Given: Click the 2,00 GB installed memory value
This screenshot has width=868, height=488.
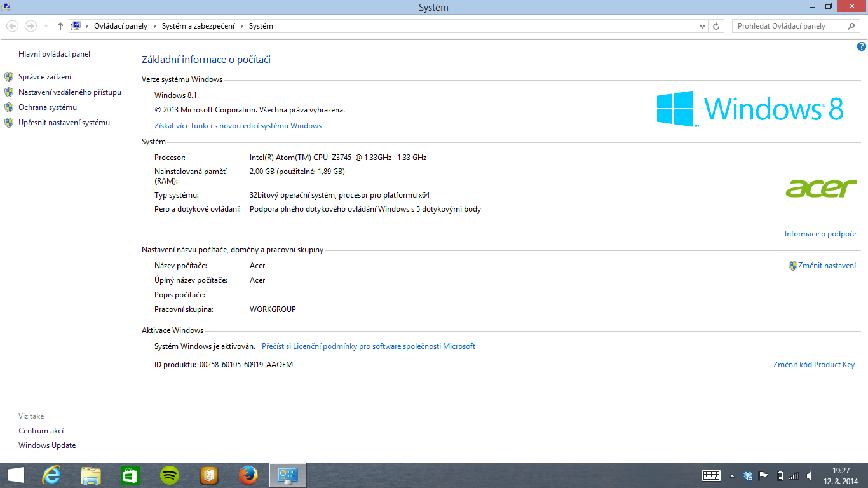Looking at the screenshot, I should pyautogui.click(x=297, y=172).
